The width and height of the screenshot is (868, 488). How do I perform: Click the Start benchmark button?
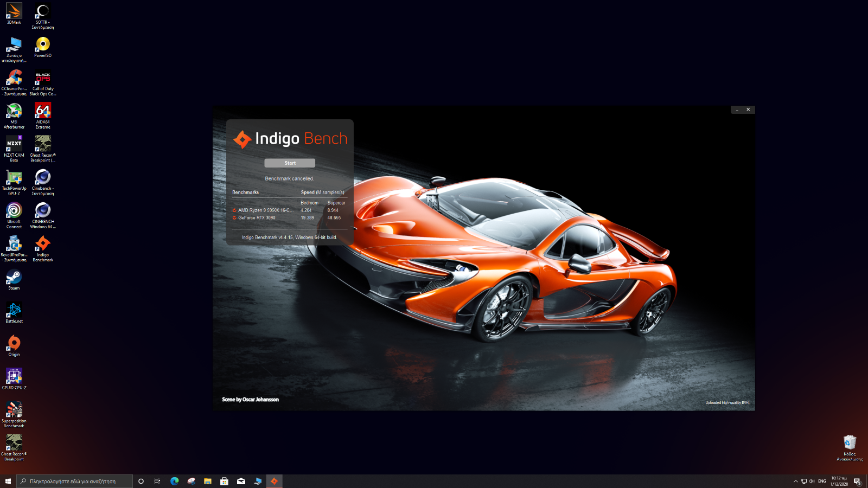[290, 163]
